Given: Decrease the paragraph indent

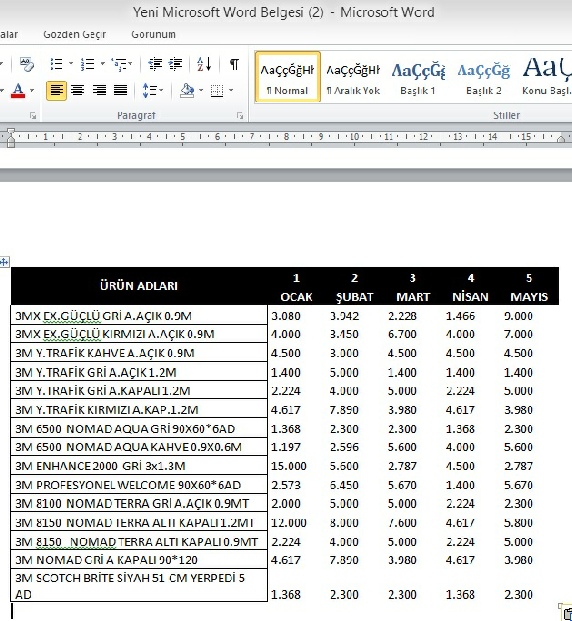Looking at the screenshot, I should [155, 64].
